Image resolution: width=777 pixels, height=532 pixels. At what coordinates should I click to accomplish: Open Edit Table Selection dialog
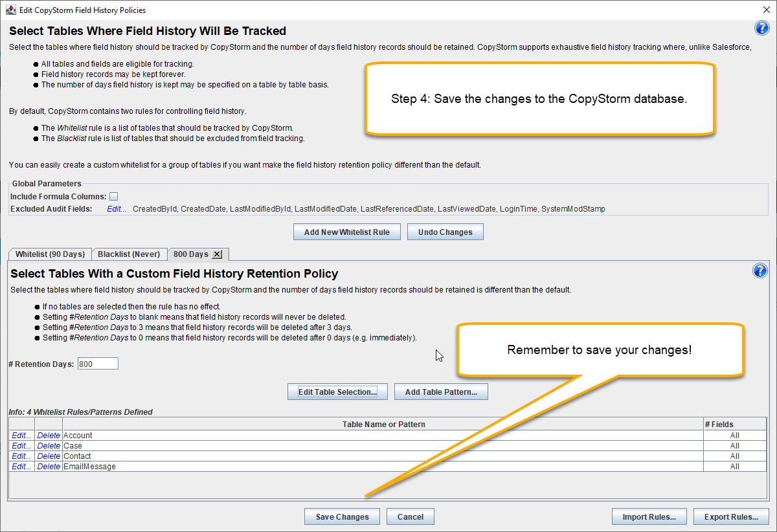click(337, 392)
